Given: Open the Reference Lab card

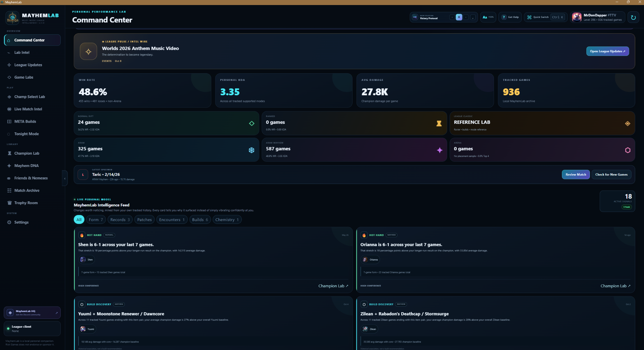Looking at the screenshot, I should [542, 123].
